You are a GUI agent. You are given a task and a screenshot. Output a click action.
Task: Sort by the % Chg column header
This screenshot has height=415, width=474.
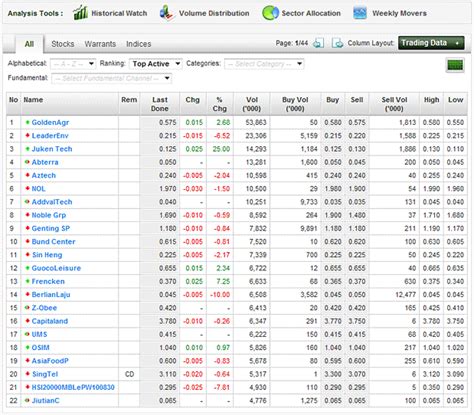coord(220,104)
